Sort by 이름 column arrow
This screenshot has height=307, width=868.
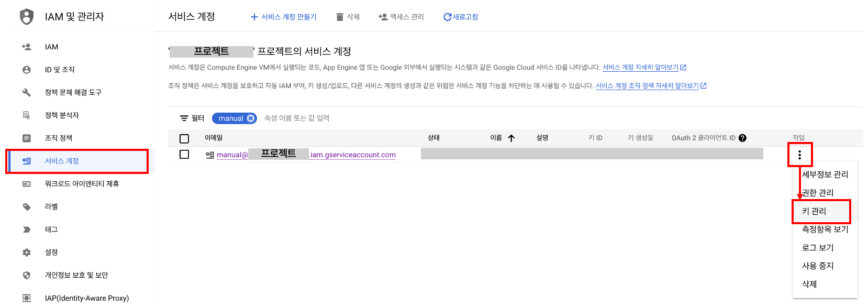pyautogui.click(x=511, y=138)
